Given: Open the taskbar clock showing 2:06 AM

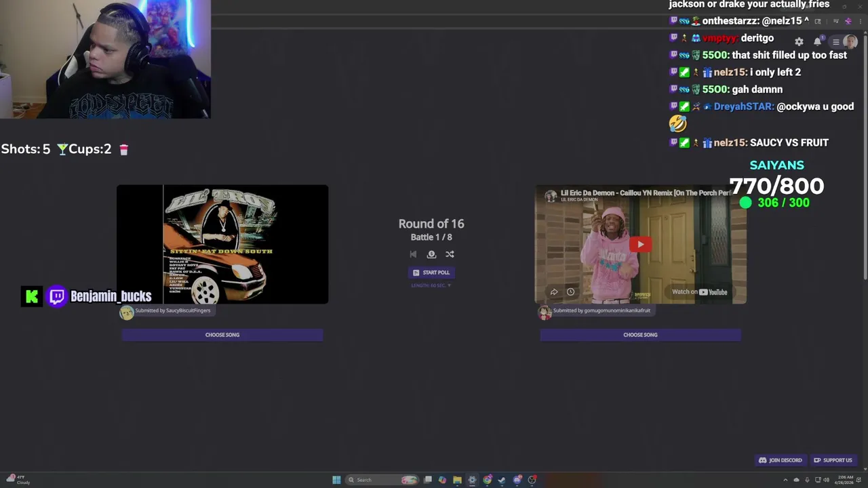Looking at the screenshot, I should [x=845, y=480].
